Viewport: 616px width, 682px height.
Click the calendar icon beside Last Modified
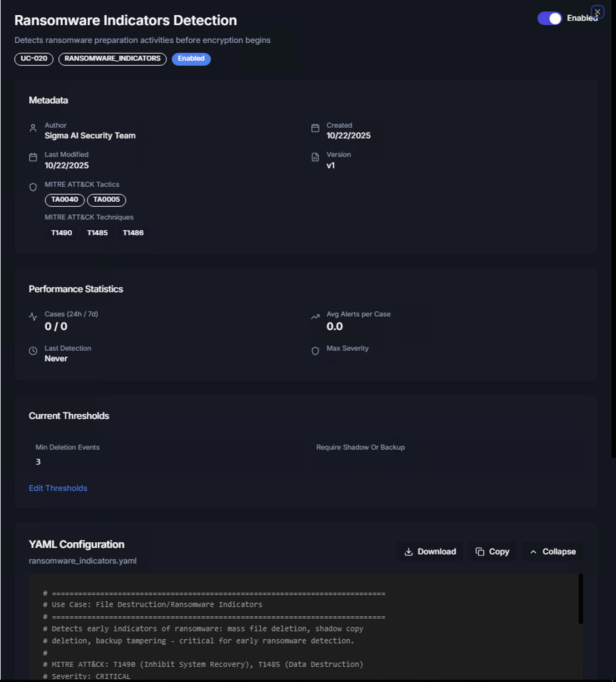33,157
